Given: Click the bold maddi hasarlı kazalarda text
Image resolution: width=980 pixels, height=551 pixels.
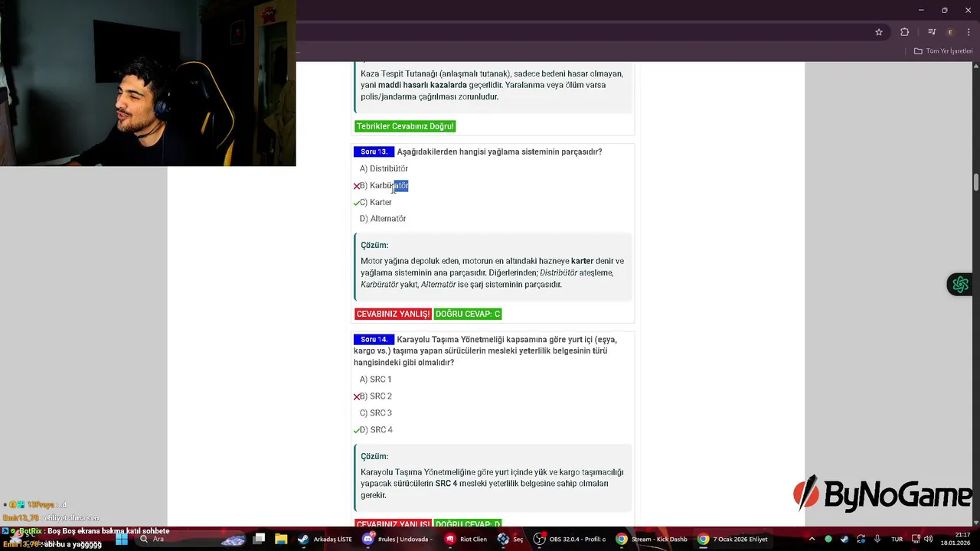Looking at the screenshot, I should 423,85.
